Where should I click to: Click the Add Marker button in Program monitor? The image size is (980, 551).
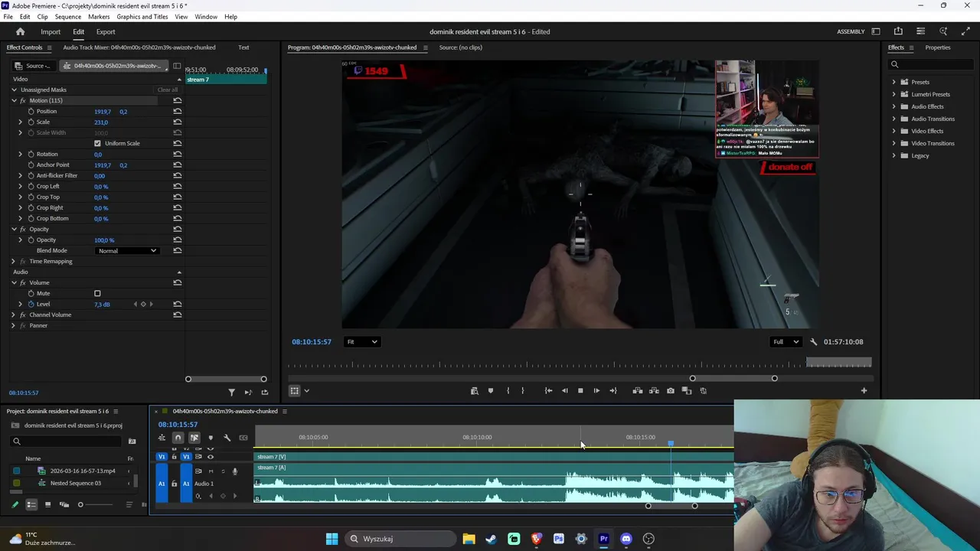pyautogui.click(x=491, y=391)
